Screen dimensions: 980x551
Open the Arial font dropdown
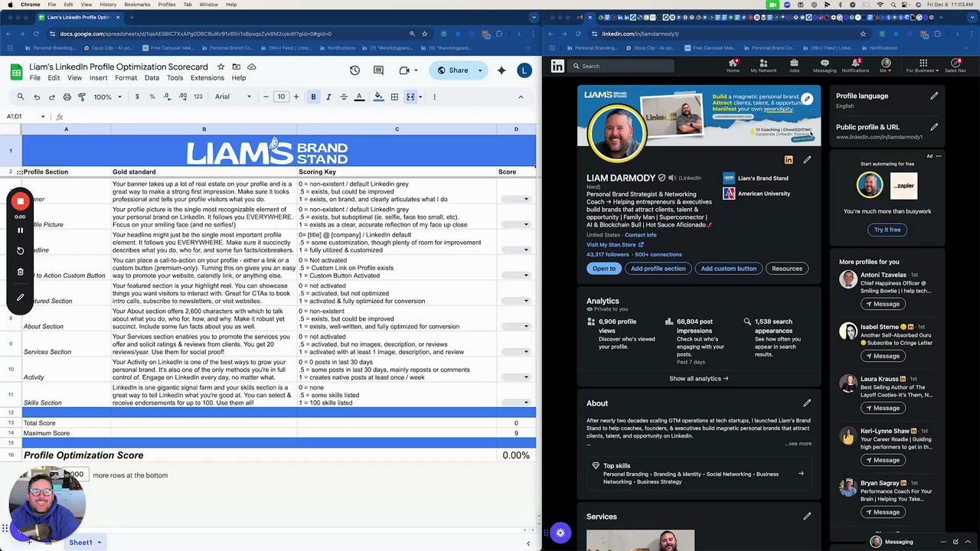pos(233,97)
